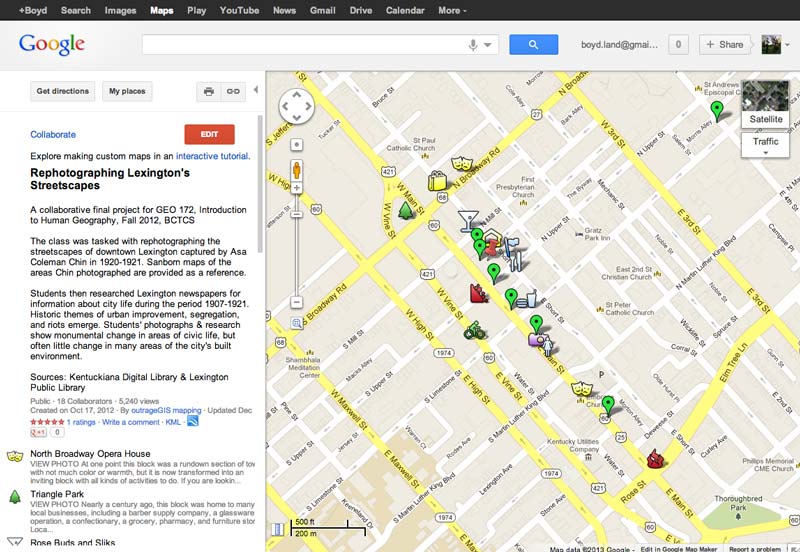
Task: Click the theater masks marker near N Broadway Rd
Action: (x=461, y=164)
